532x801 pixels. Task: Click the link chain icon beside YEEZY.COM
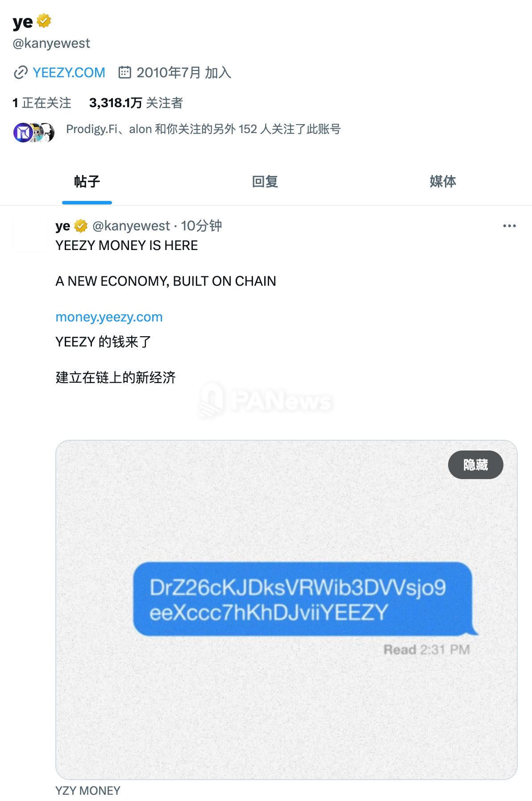[x=21, y=72]
